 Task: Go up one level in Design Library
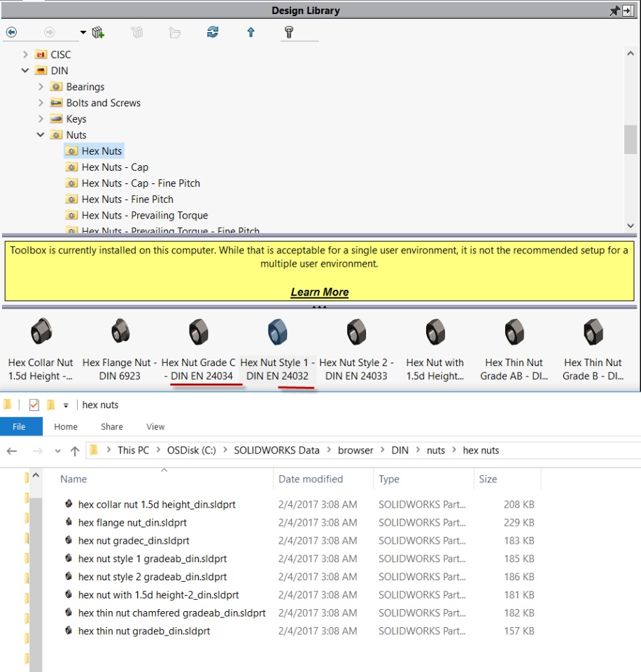251,32
